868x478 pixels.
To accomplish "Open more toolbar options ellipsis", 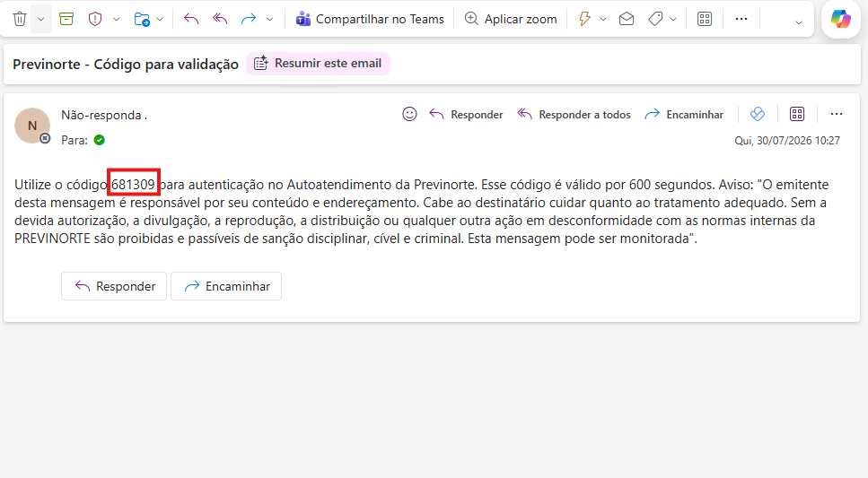I will click(x=741, y=19).
